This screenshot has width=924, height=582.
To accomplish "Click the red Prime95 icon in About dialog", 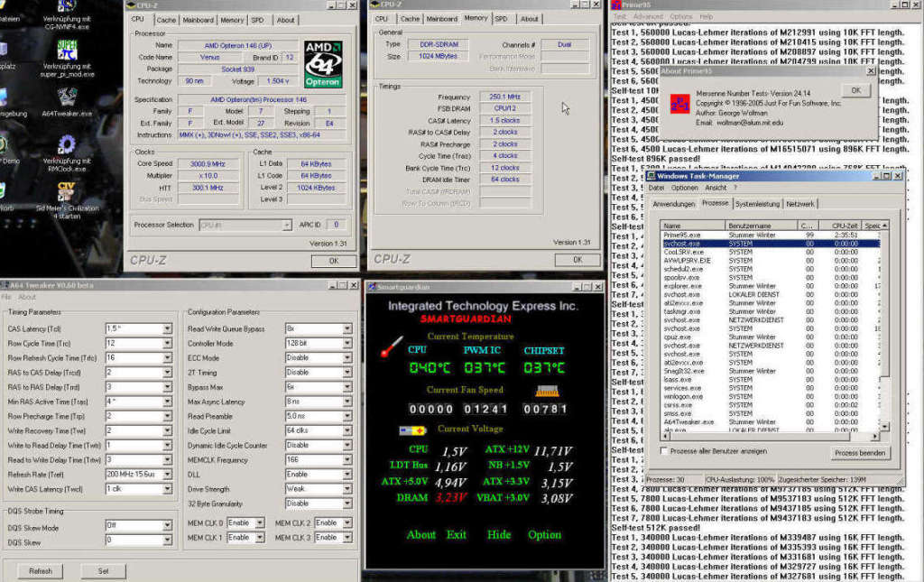I will point(679,105).
